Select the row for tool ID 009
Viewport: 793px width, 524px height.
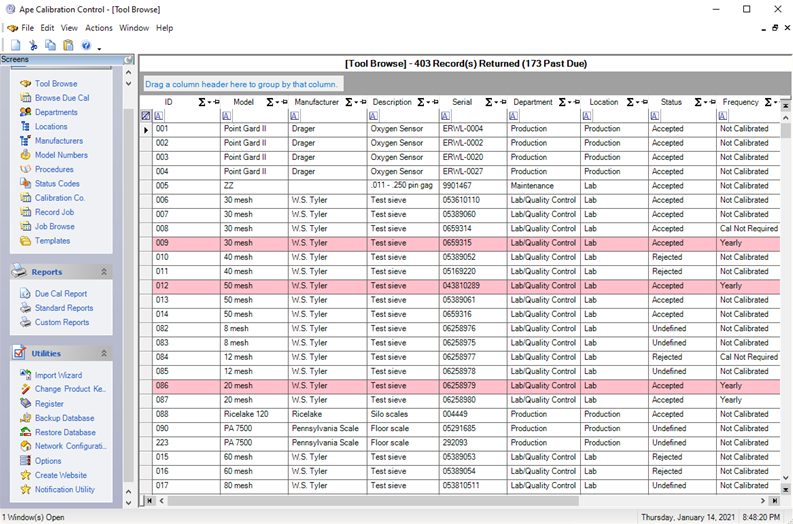coord(466,243)
